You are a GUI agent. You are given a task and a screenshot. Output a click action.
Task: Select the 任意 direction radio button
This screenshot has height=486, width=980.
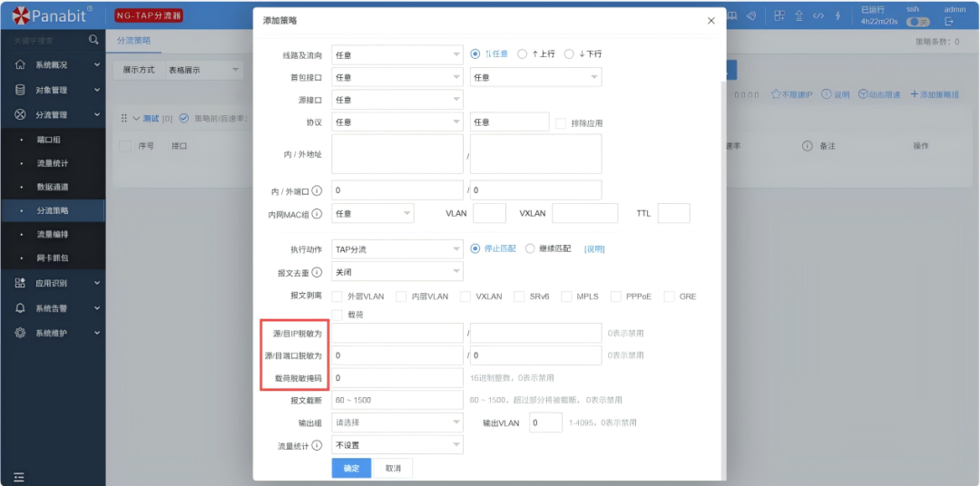[475, 54]
